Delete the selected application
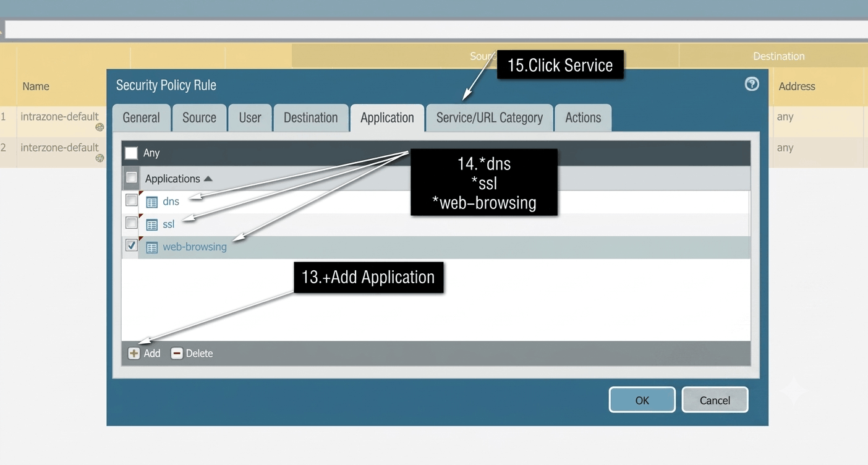Screen dimensions: 868x465 (192, 354)
